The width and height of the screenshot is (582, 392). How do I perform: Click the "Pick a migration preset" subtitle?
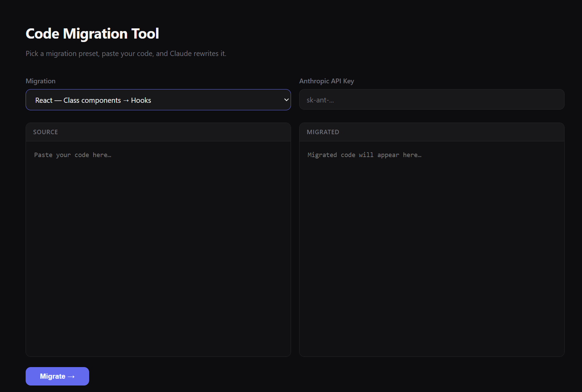126,54
